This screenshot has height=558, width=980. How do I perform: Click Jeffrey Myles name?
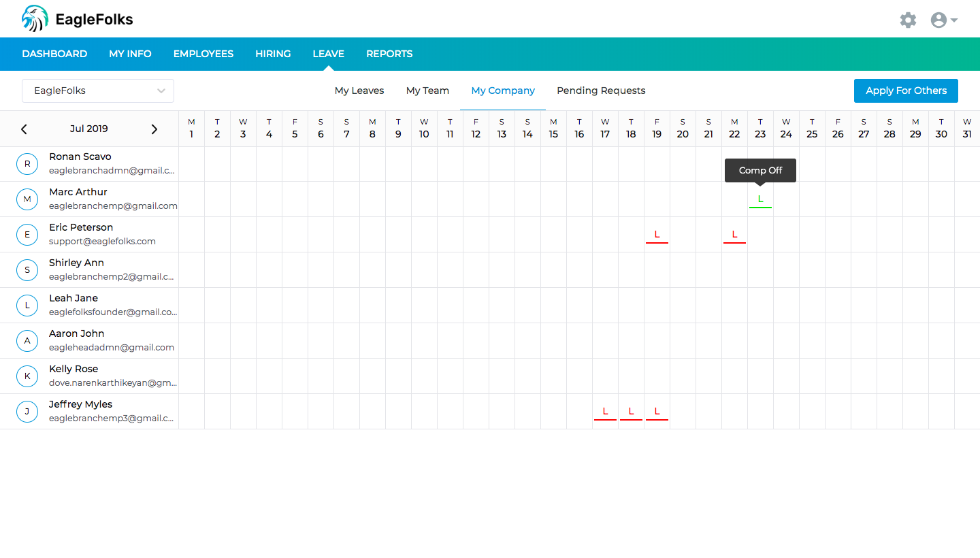coord(81,404)
